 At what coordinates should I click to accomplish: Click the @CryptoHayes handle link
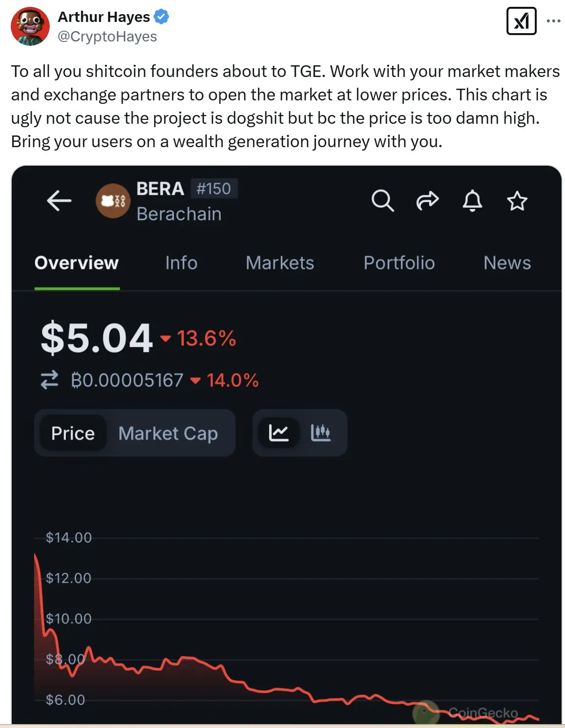pyautogui.click(x=107, y=37)
